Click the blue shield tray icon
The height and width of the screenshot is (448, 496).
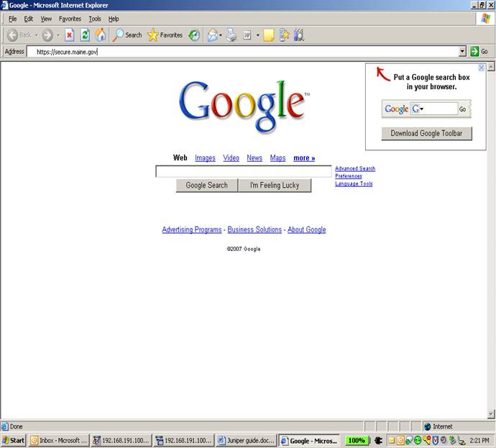(436, 440)
